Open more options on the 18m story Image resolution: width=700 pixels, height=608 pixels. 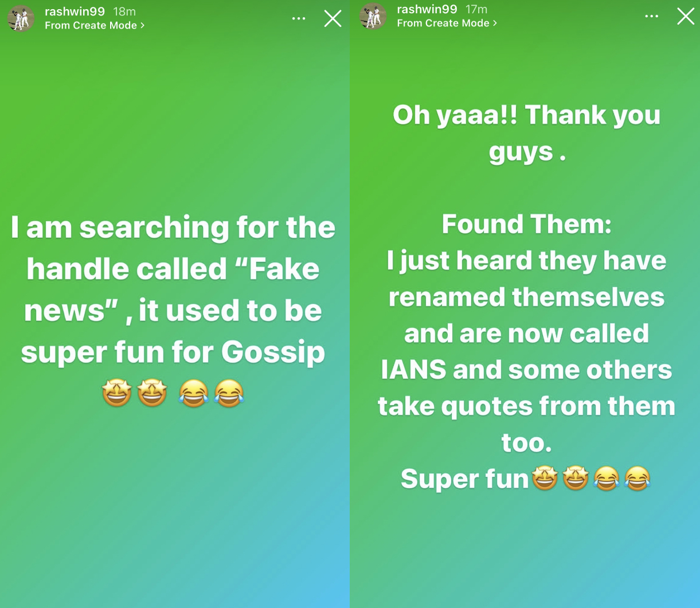pos(299,19)
